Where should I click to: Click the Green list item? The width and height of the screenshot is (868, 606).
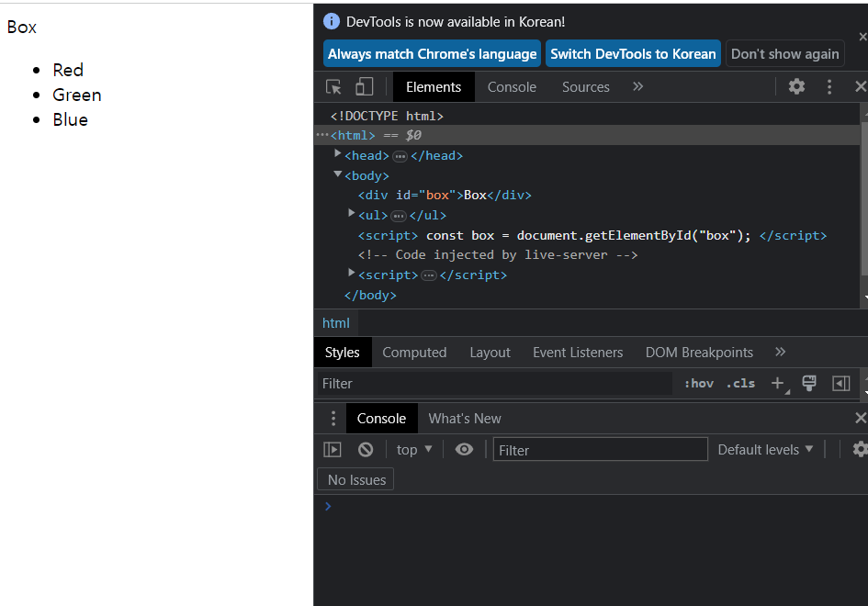coord(77,95)
